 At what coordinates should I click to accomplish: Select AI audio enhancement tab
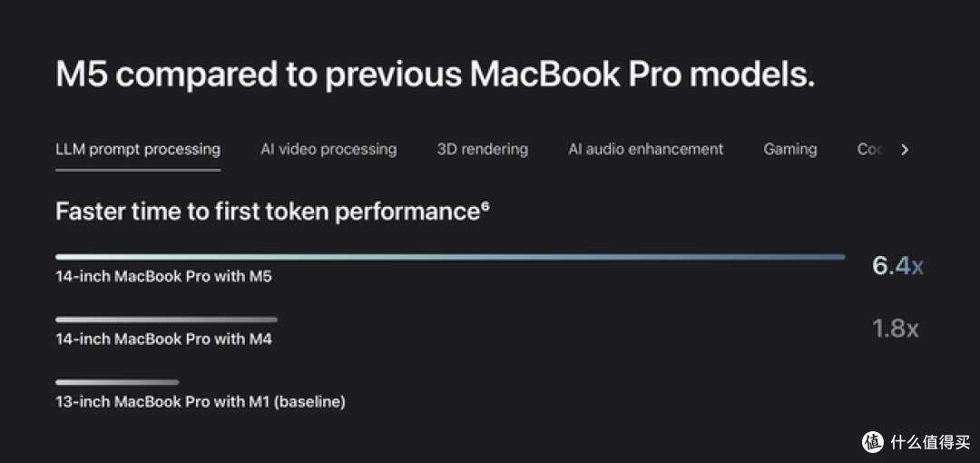(x=646, y=150)
